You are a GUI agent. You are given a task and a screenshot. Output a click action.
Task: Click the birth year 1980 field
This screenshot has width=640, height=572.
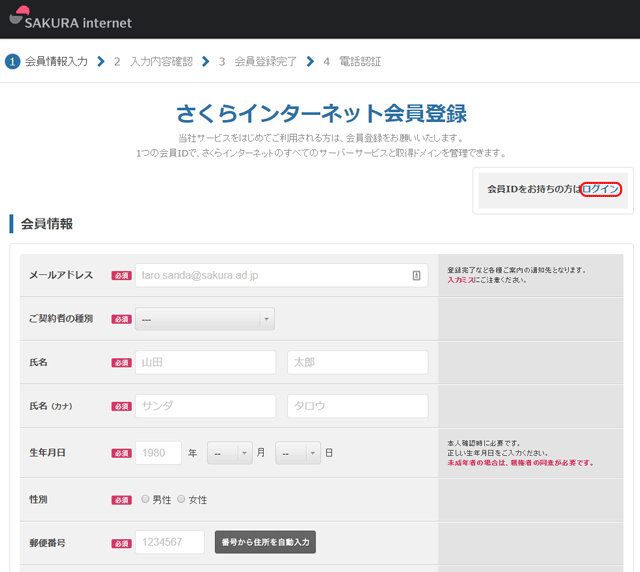click(158, 453)
